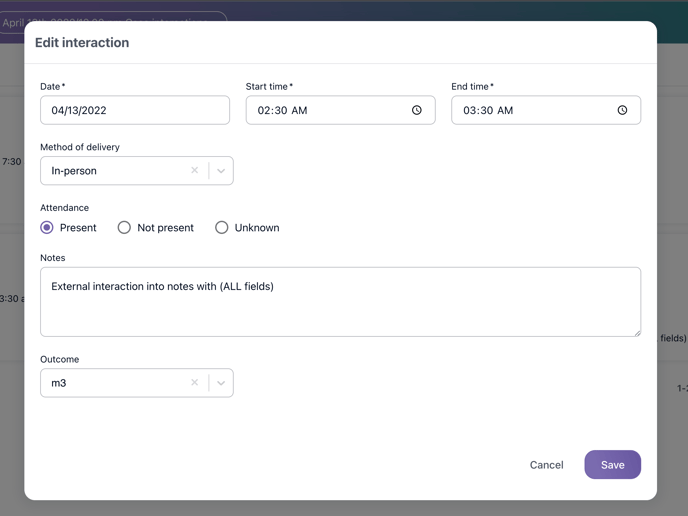Clear the m3 outcome selection

pos(195,383)
